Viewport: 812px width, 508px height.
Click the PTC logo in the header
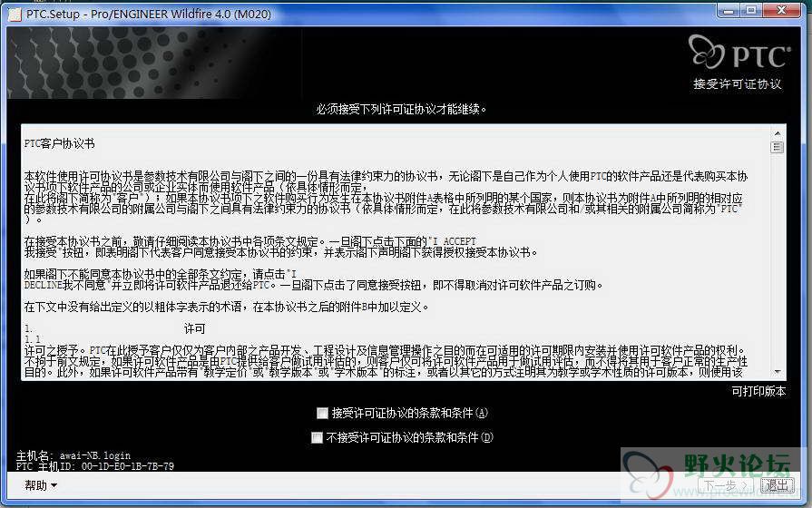(739, 53)
